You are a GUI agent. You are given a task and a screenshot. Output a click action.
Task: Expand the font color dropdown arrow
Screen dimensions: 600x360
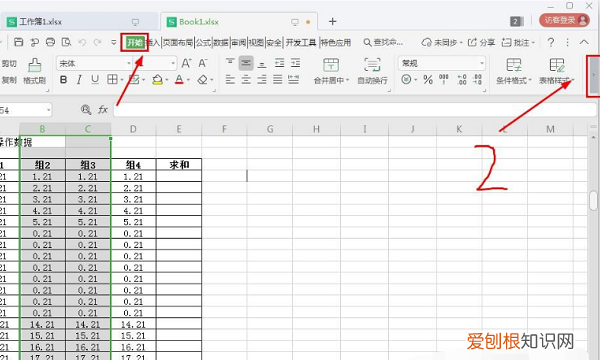(188, 80)
